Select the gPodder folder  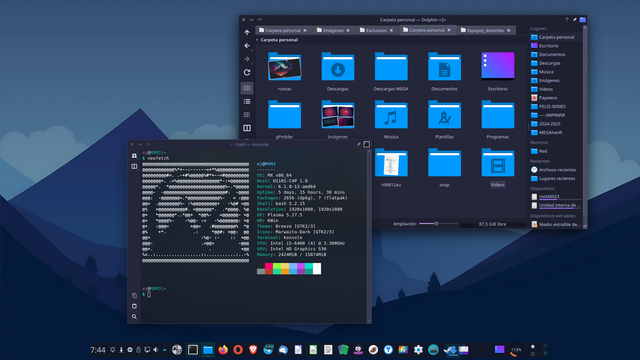coord(284,120)
